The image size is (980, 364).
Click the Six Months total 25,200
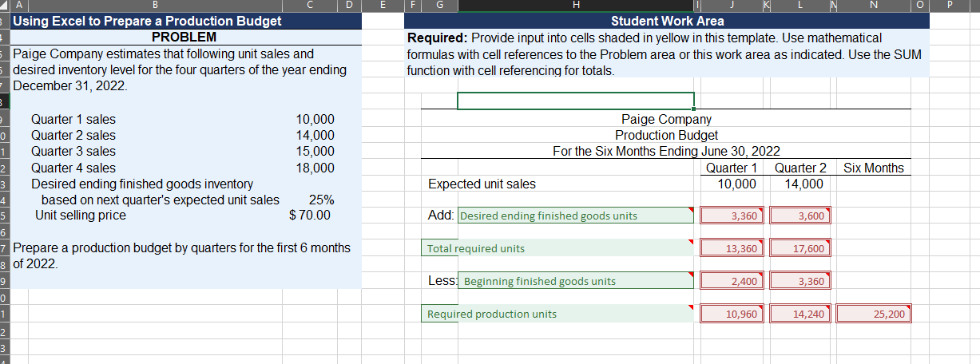click(874, 314)
